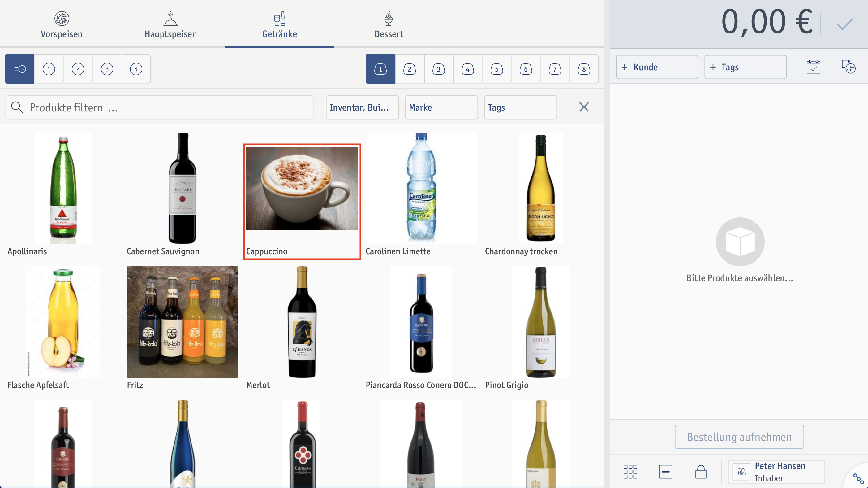Choose seat button 3
This screenshot has height=488, width=868.
coord(438,69)
